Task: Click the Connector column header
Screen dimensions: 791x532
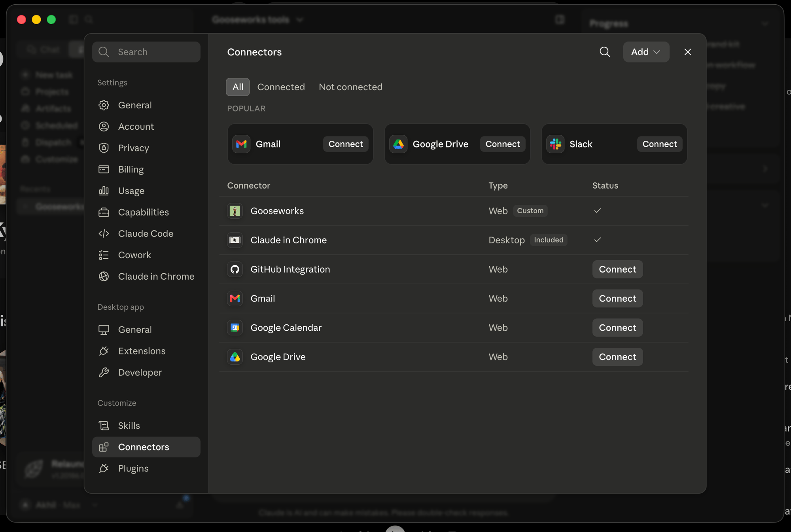Action: [248, 186]
